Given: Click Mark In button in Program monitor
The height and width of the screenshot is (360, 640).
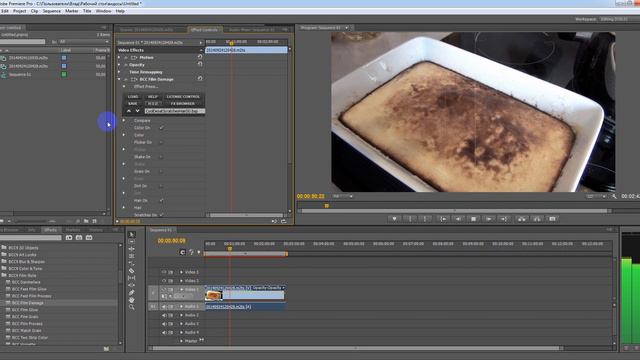Looking at the screenshot, I should (x=410, y=219).
